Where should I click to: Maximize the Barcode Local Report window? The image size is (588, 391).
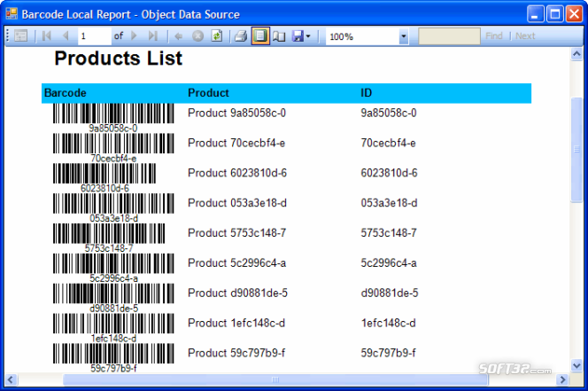point(555,14)
